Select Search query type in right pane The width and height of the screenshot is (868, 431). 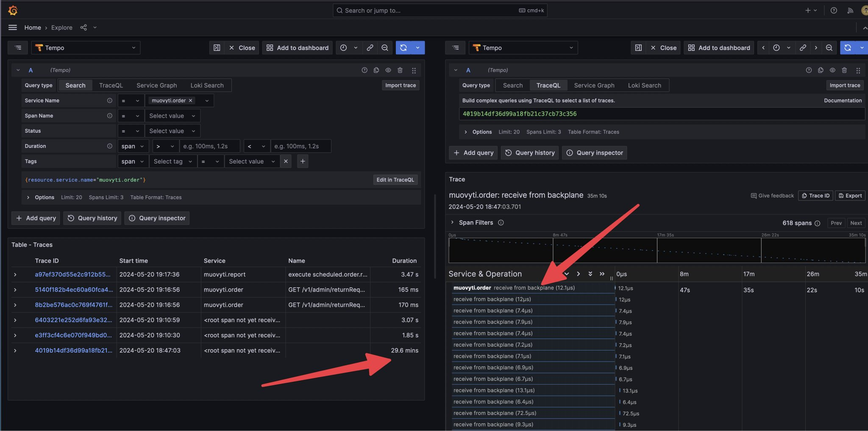(x=513, y=86)
